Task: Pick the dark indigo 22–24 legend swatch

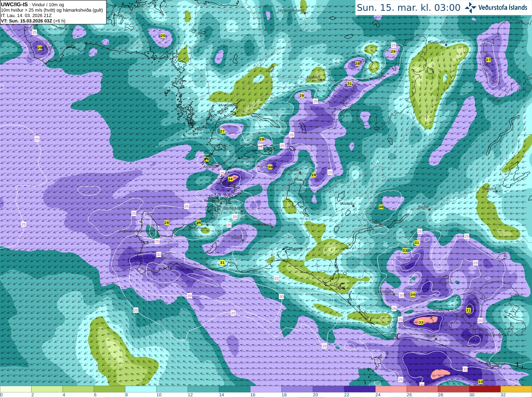Action: coord(360,389)
